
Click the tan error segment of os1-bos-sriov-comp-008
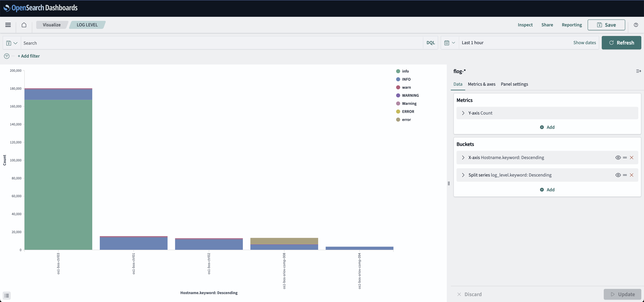[x=284, y=241]
